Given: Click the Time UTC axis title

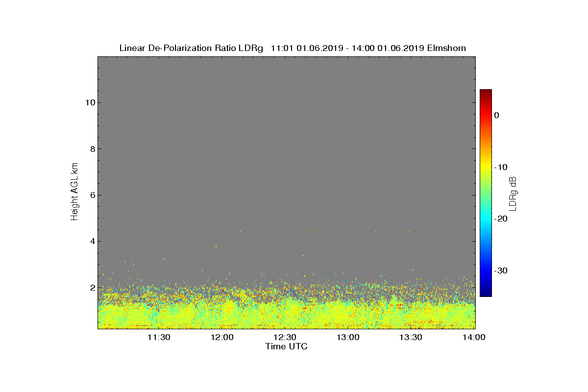Looking at the screenshot, I should 287,346.
